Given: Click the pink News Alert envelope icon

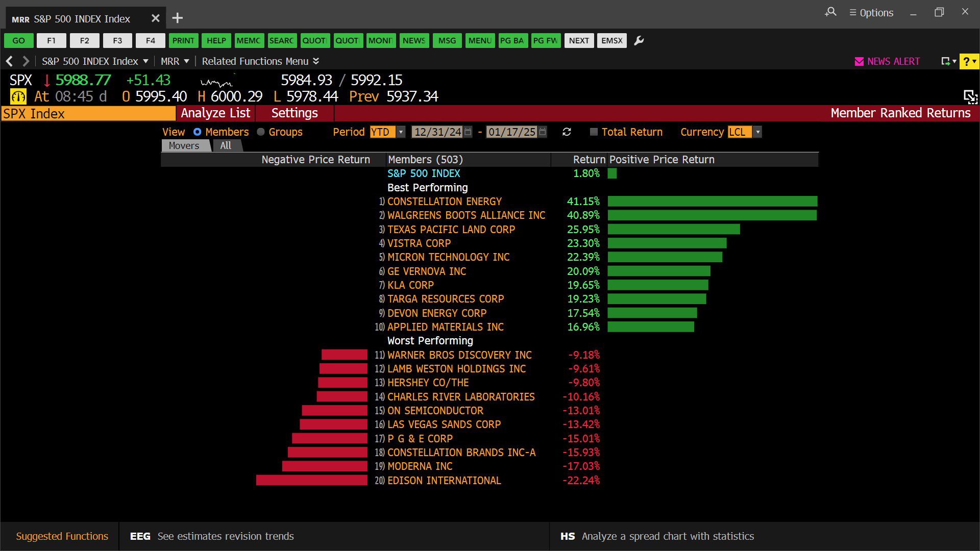Looking at the screenshot, I should (859, 62).
